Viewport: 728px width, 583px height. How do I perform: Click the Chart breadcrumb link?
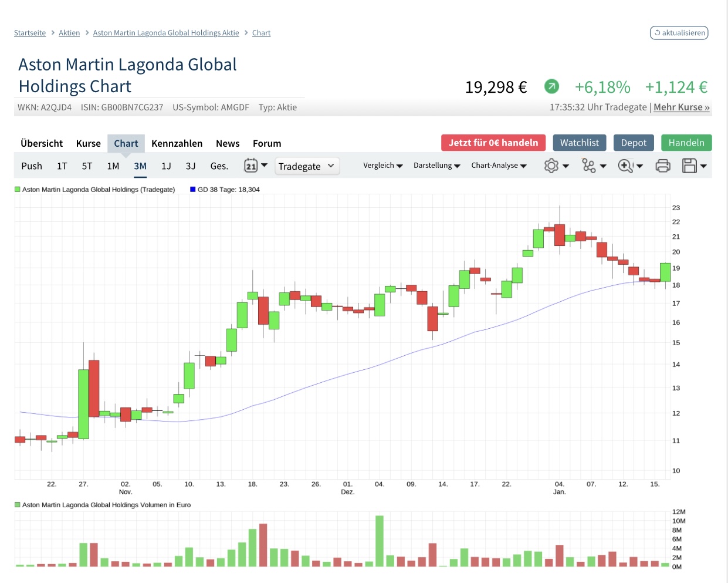pyautogui.click(x=261, y=33)
